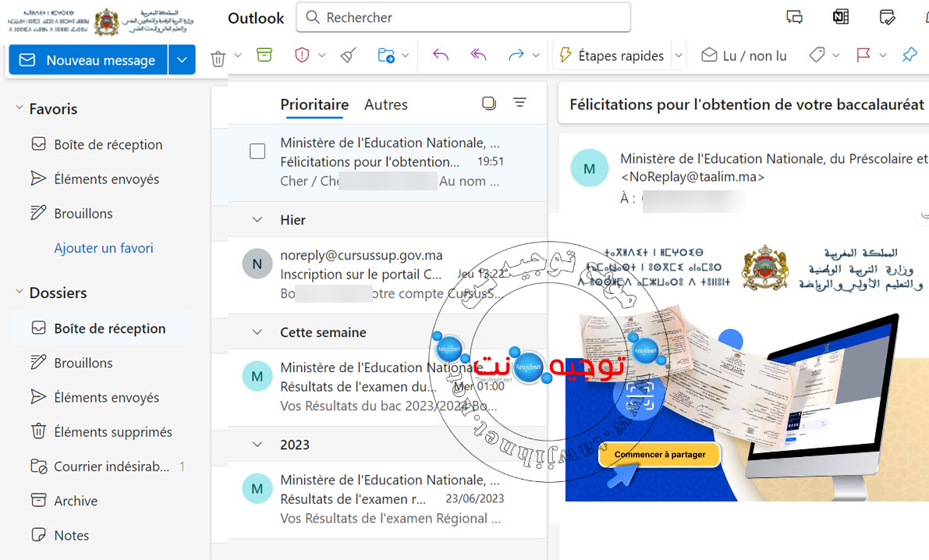The height and width of the screenshot is (560, 929).
Task: Click the Outlook app title
Action: tap(256, 18)
